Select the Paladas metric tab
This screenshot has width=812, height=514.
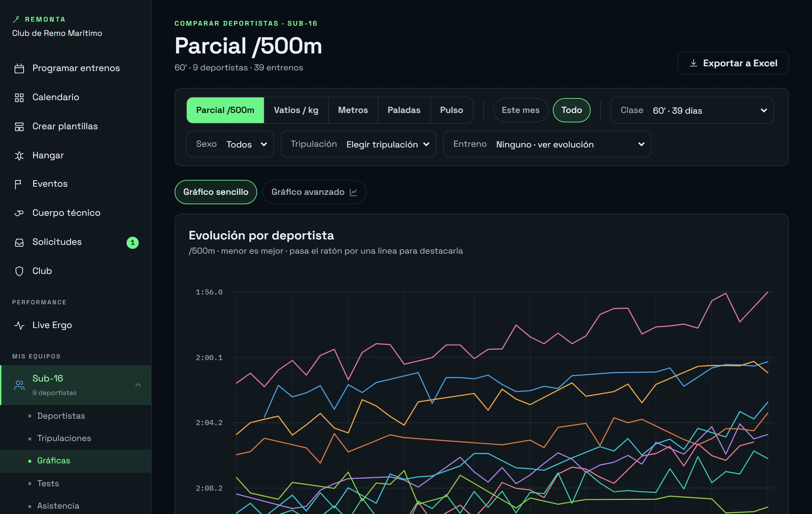pos(404,110)
